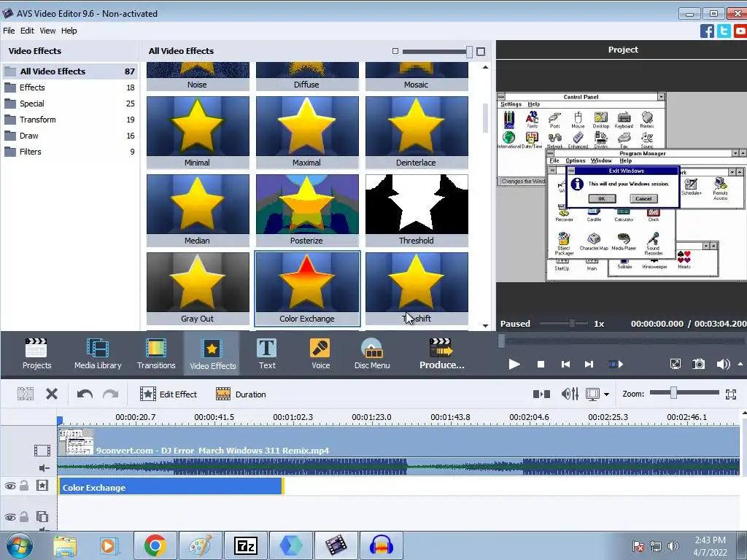Viewport: 747px width, 560px height.
Task: Toggle lock on video effects track
Action: pyautogui.click(x=24, y=486)
